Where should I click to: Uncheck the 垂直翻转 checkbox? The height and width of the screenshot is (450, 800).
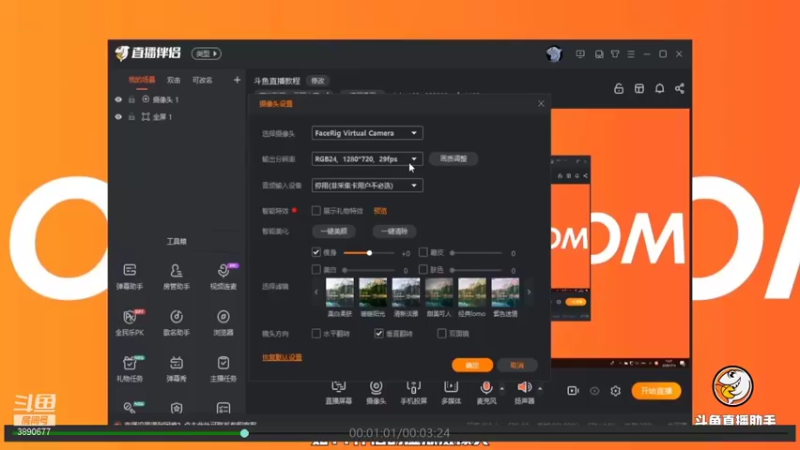point(379,333)
